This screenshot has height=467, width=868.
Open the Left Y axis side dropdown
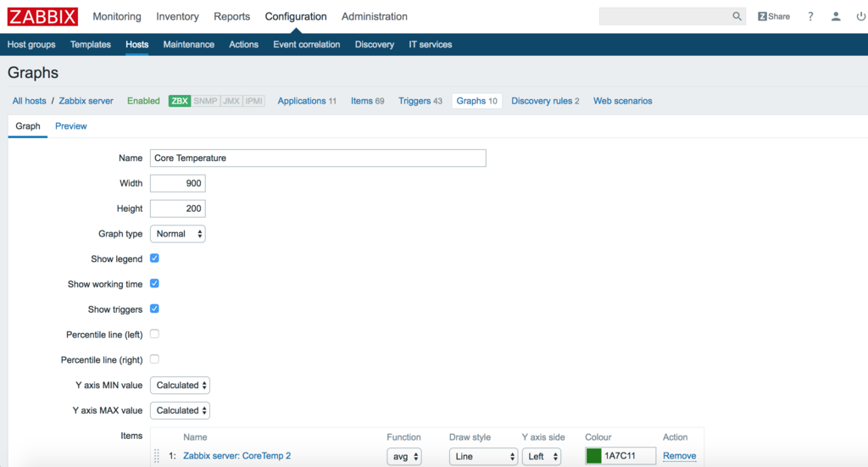542,457
